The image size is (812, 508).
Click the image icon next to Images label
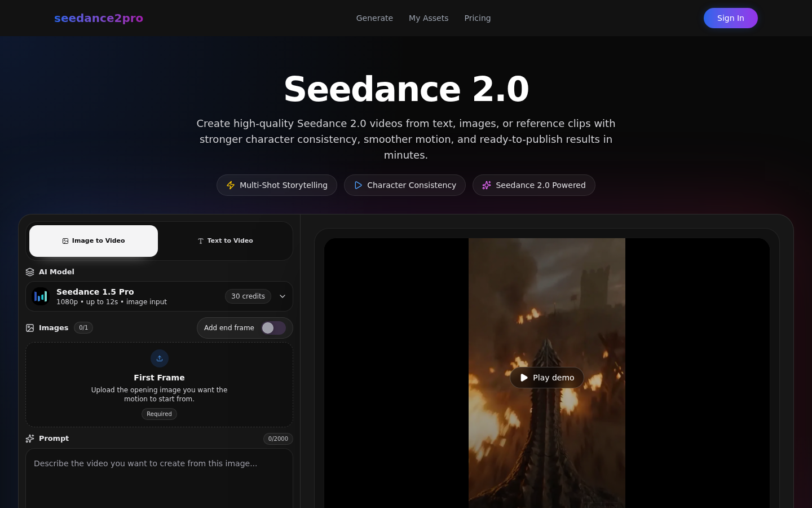point(30,327)
